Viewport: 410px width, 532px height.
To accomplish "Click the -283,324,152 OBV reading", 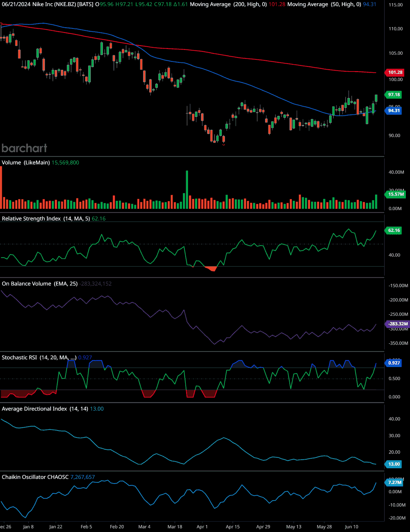I will pyautogui.click(x=95, y=284).
